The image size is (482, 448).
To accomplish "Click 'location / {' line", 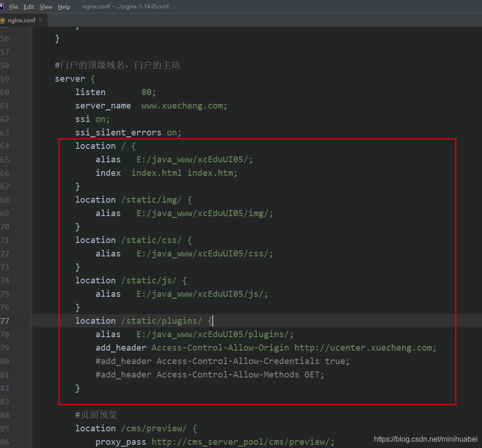I will (106, 146).
